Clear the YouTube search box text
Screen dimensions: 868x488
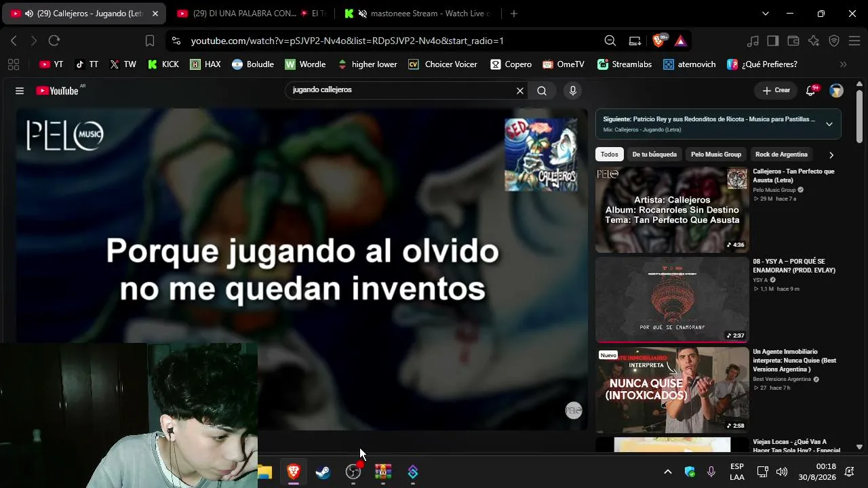(520, 91)
